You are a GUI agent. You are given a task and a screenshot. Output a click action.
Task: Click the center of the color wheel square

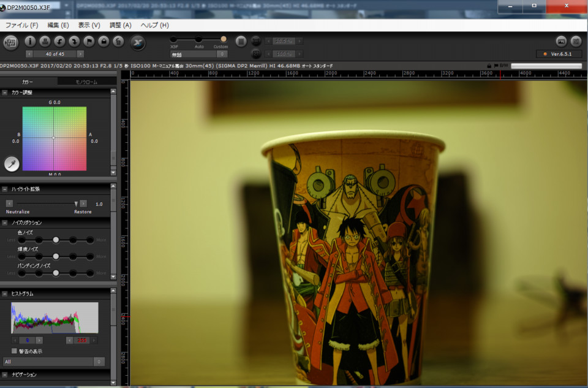point(54,138)
